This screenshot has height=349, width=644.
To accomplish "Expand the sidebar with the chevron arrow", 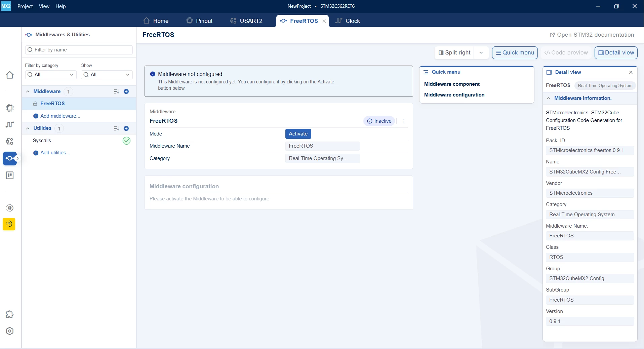I will (17, 158).
